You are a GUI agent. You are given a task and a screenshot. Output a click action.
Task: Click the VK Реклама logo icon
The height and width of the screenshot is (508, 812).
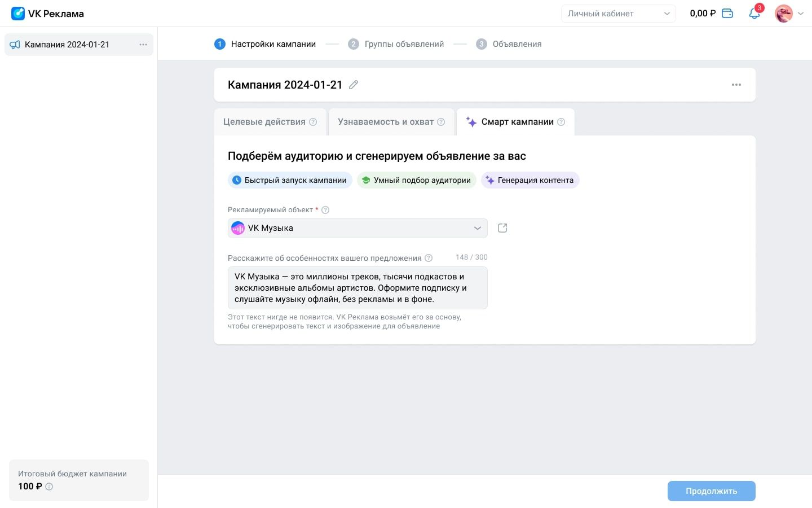coord(18,14)
